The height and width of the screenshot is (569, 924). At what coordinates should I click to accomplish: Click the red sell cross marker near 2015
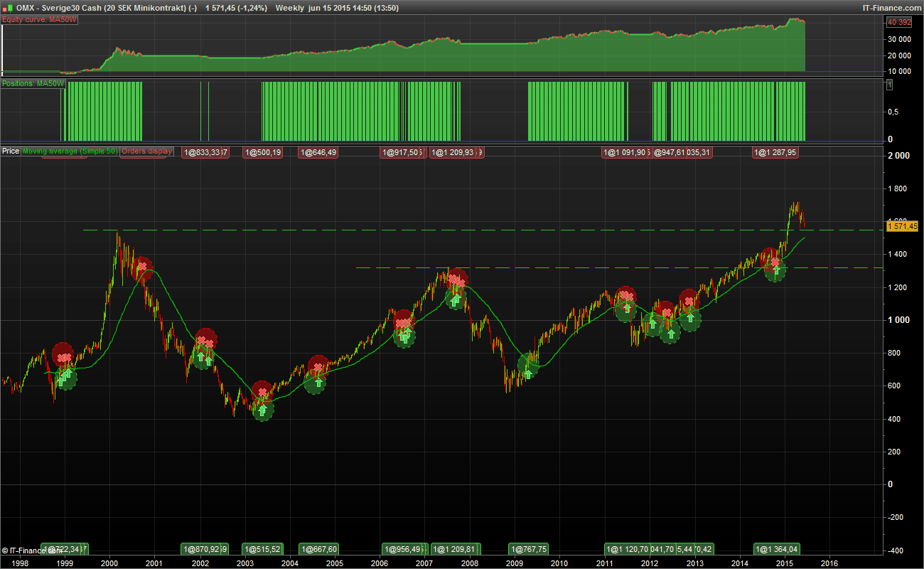[775, 262]
